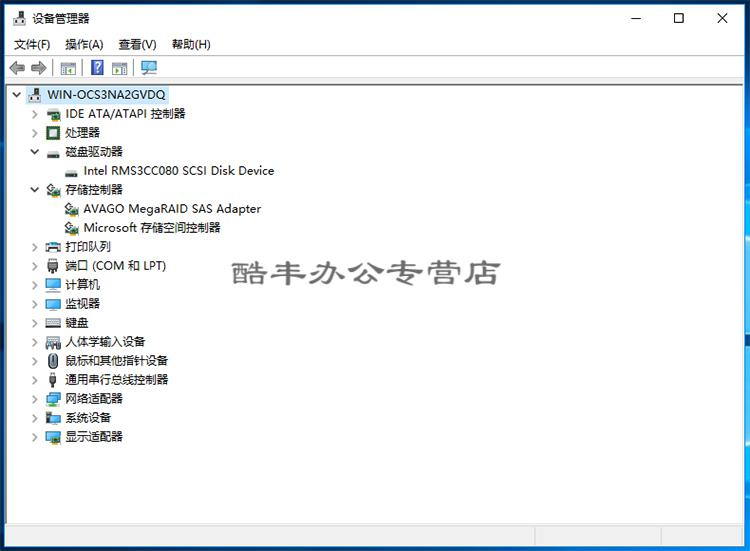This screenshot has height=551, width=750.
Task: Expand the 网络适配器 node
Action: coord(34,399)
